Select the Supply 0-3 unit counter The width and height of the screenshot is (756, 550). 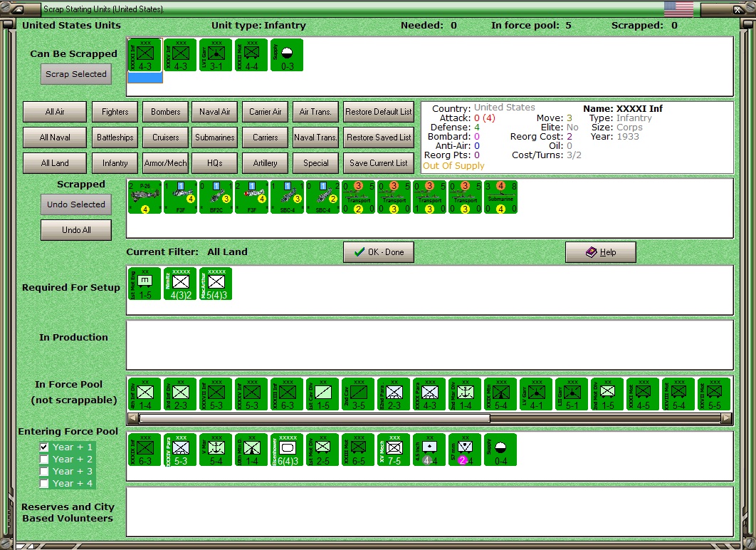(288, 55)
